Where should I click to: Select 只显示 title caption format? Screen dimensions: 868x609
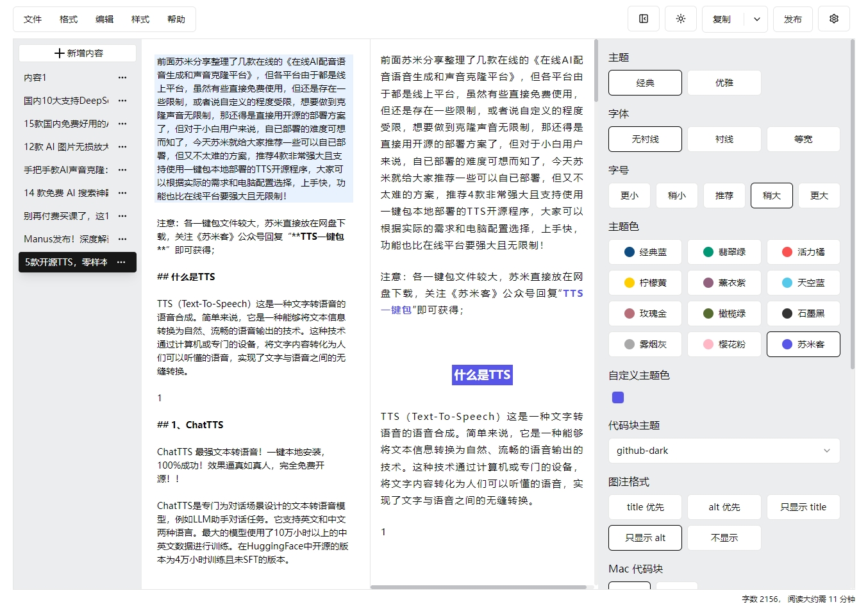click(x=803, y=507)
